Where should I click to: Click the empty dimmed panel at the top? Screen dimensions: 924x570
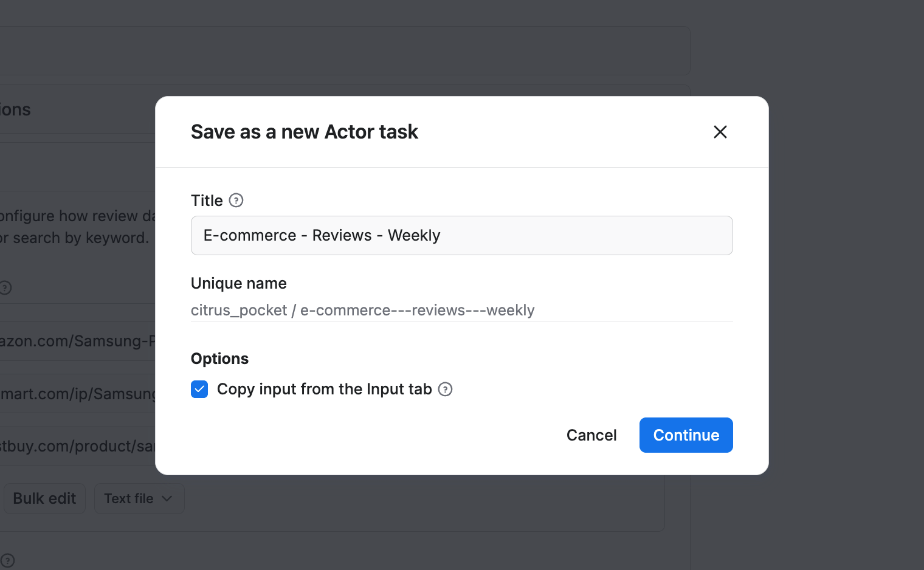pos(340,50)
